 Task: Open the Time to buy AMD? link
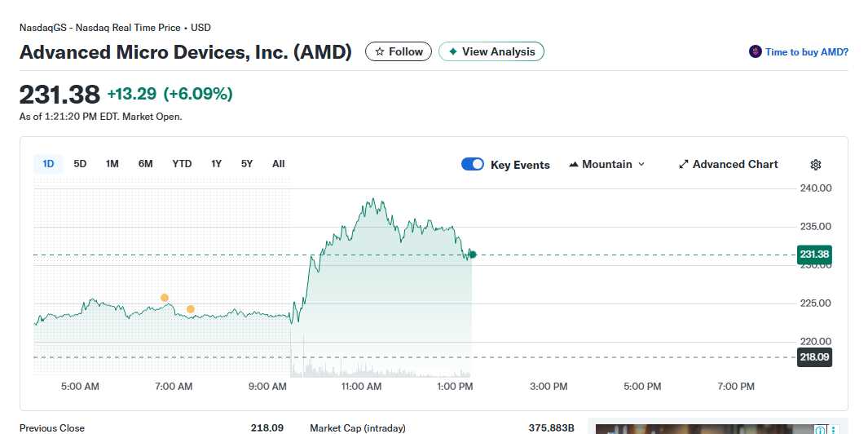(x=807, y=52)
